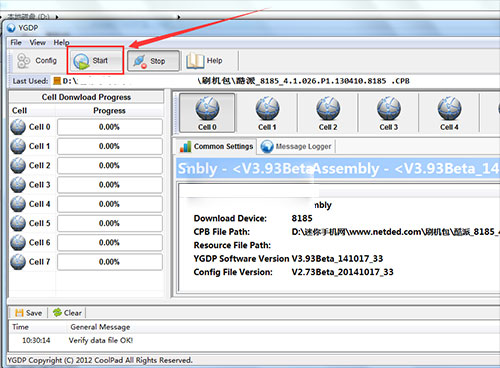Click the Start download button
This screenshot has width=500, height=368.
pos(96,61)
